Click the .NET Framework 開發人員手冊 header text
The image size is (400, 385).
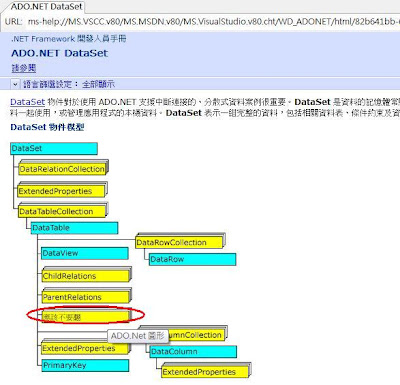(x=69, y=39)
